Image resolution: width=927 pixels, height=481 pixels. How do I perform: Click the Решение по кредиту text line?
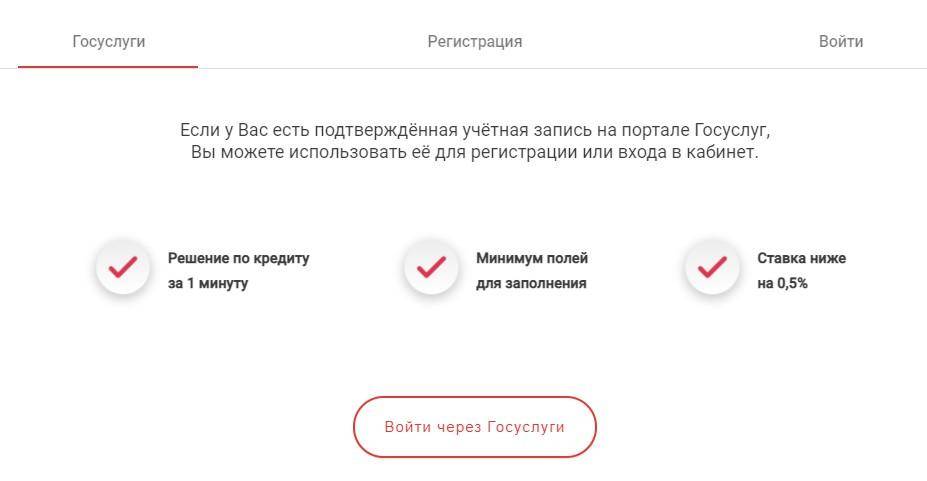(238, 258)
